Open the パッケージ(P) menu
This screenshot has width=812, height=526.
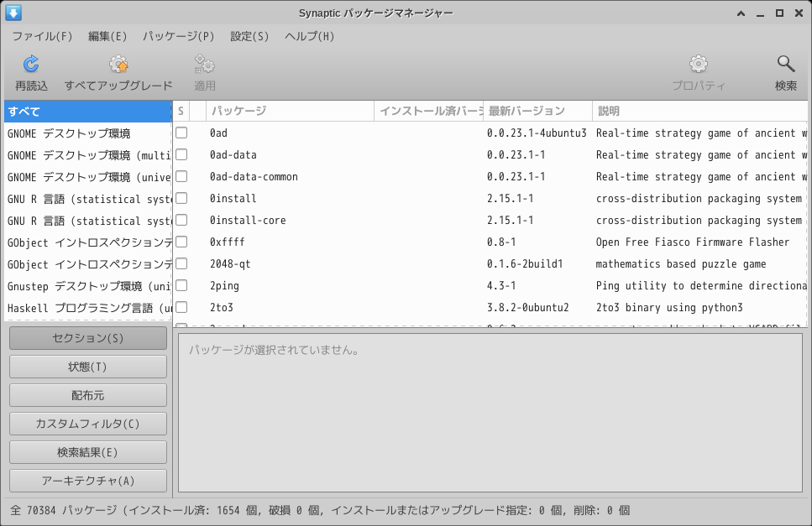[178, 36]
